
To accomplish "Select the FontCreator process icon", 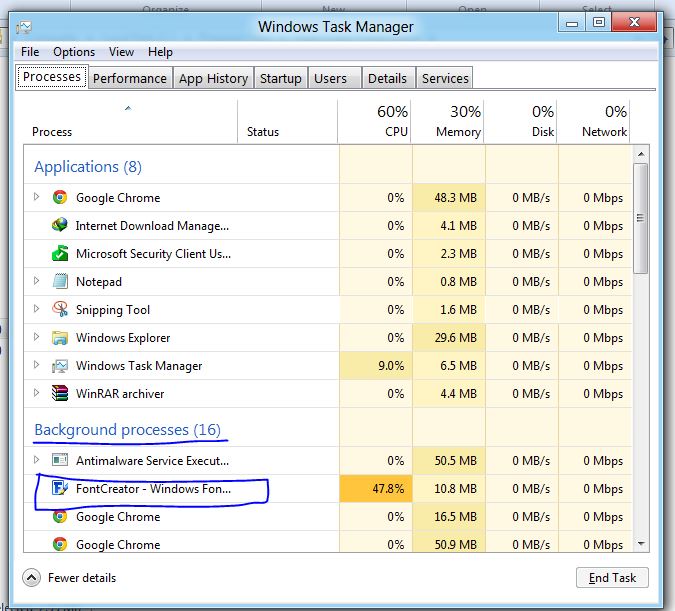I will (x=59, y=488).
